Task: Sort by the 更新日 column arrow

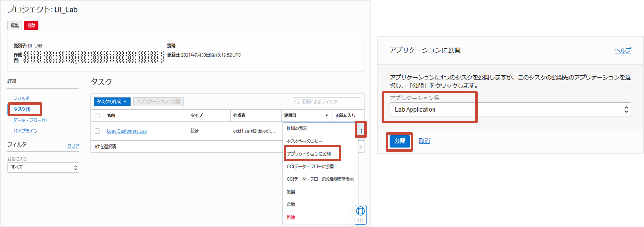Action: [x=326, y=115]
